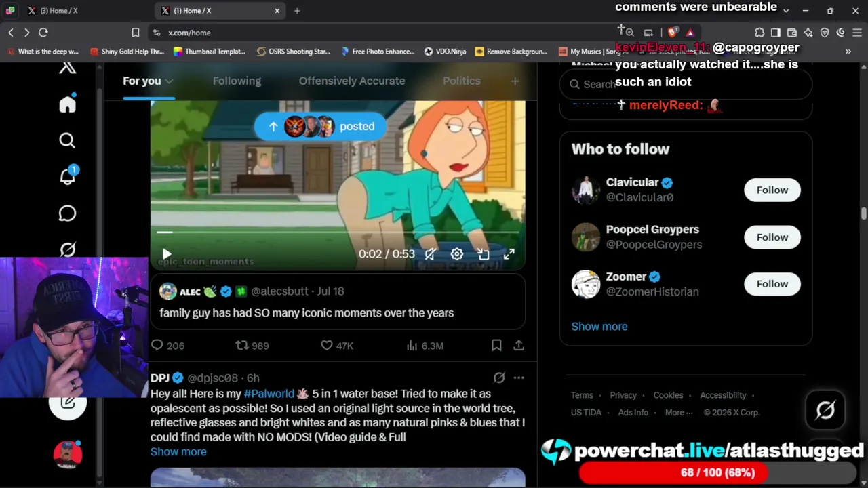Follow Poopcel Groypers
868x488 pixels.
[772, 237]
